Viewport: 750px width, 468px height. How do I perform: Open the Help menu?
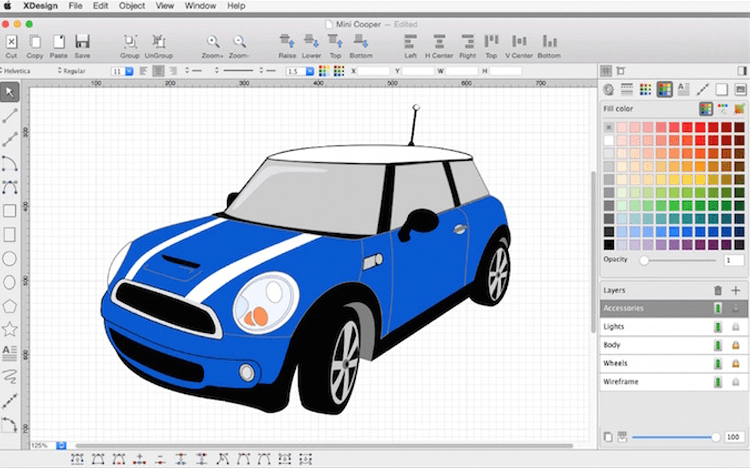pyautogui.click(x=236, y=6)
